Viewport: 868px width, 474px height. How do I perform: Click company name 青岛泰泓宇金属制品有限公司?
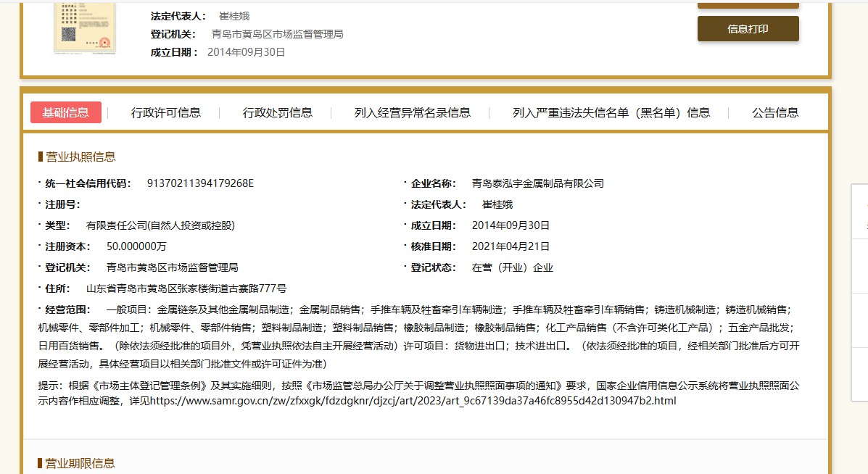point(537,183)
